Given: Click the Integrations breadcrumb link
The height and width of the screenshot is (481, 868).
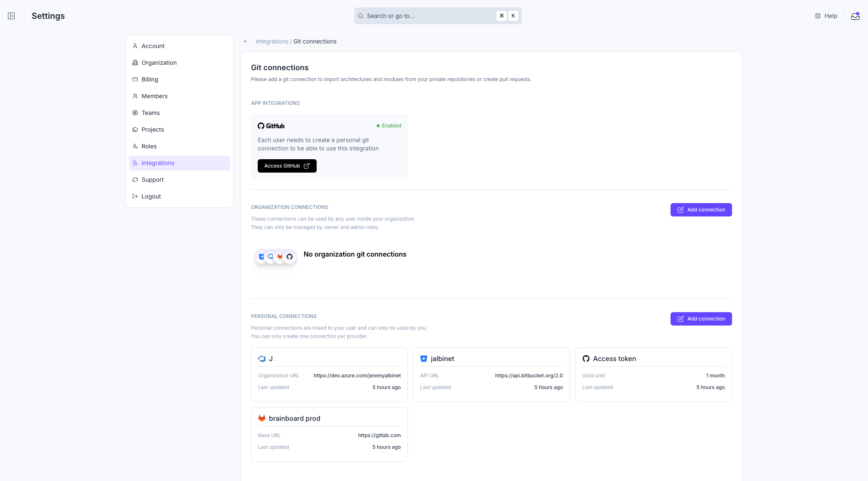Looking at the screenshot, I should [272, 41].
